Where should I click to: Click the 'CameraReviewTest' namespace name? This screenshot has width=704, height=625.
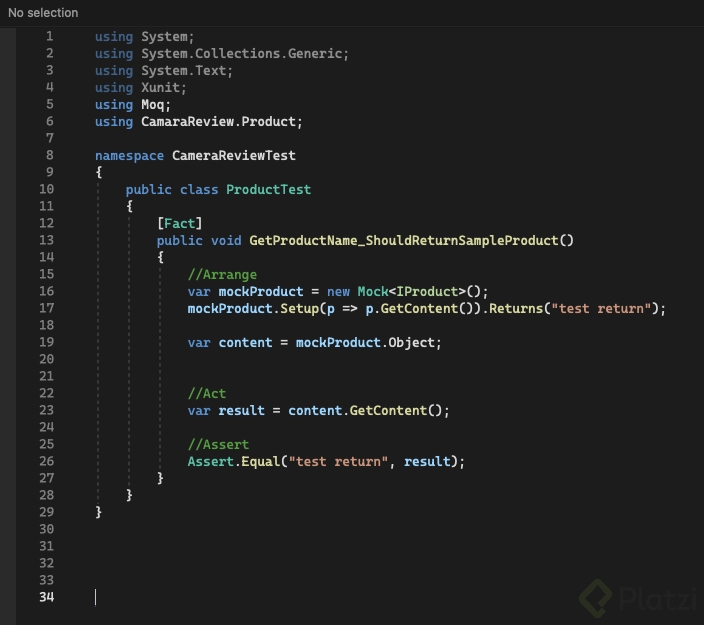233,155
